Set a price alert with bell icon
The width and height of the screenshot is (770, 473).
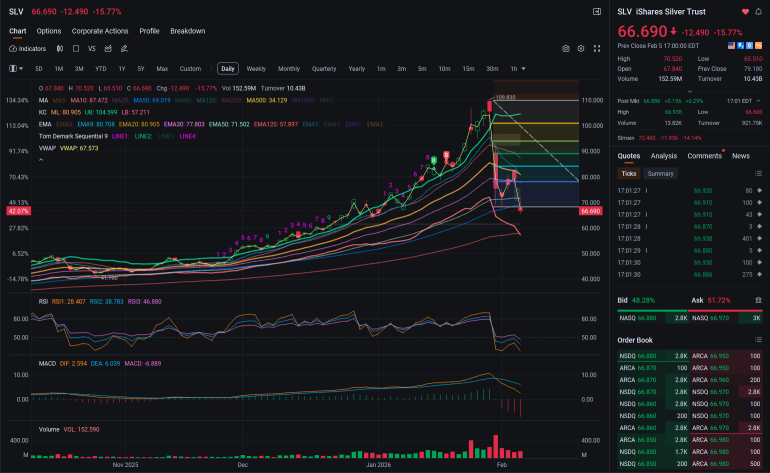point(758,12)
